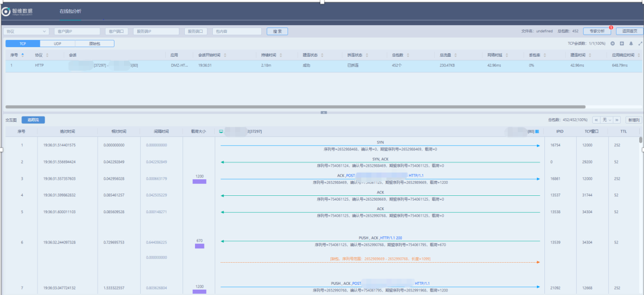The height and width of the screenshot is (295, 644).
Task: Click the 670 payload bar in row 6
Action: point(200,246)
